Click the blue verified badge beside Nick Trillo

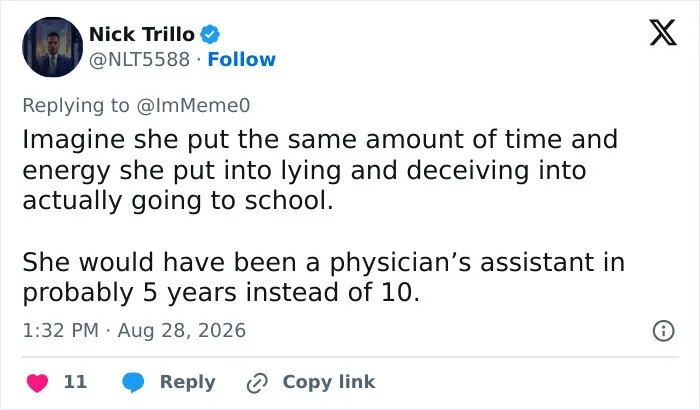[x=210, y=34]
